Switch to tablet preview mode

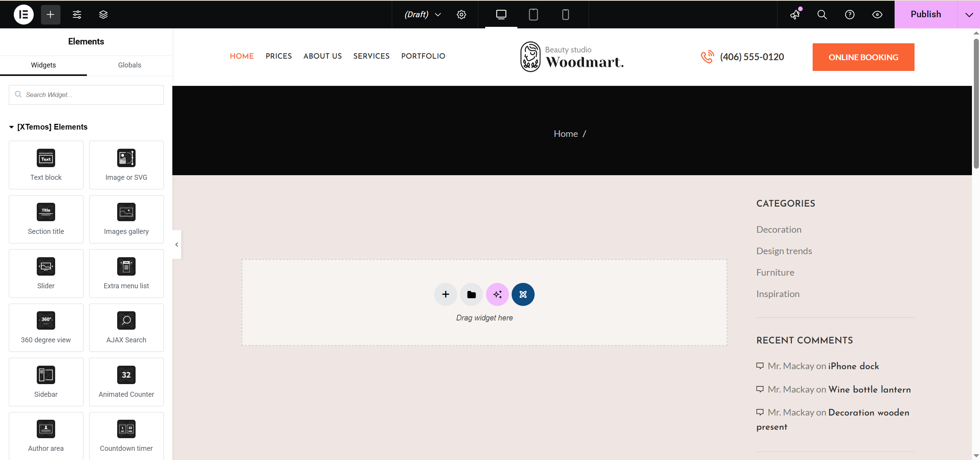pyautogui.click(x=533, y=15)
